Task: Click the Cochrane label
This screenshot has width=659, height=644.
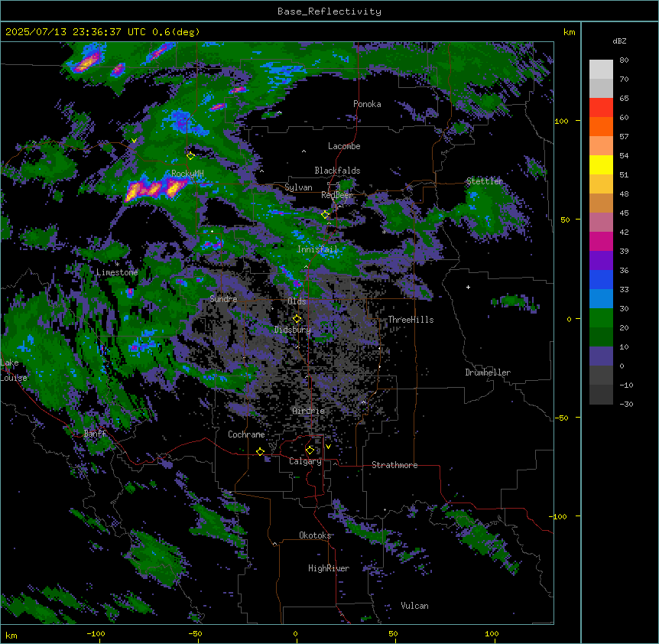Action: click(x=246, y=434)
